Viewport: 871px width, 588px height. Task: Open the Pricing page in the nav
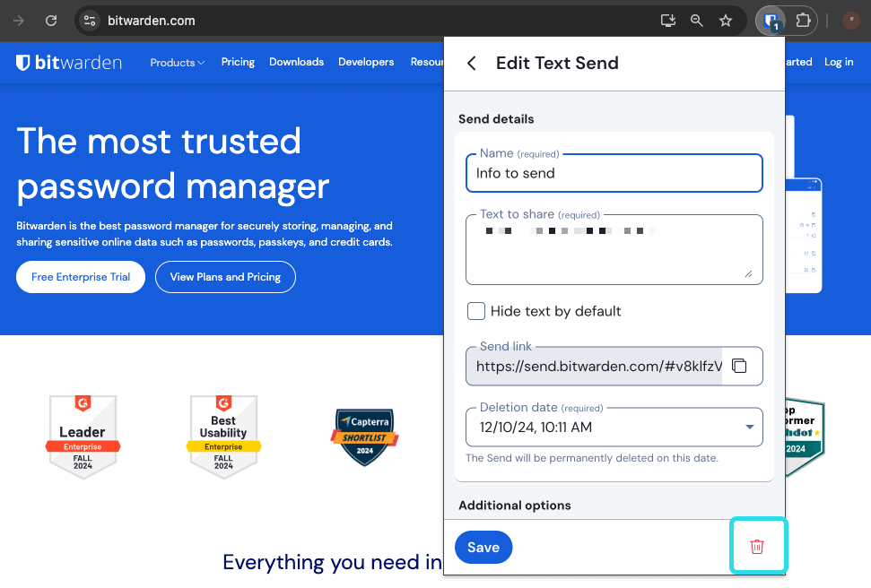(x=238, y=62)
